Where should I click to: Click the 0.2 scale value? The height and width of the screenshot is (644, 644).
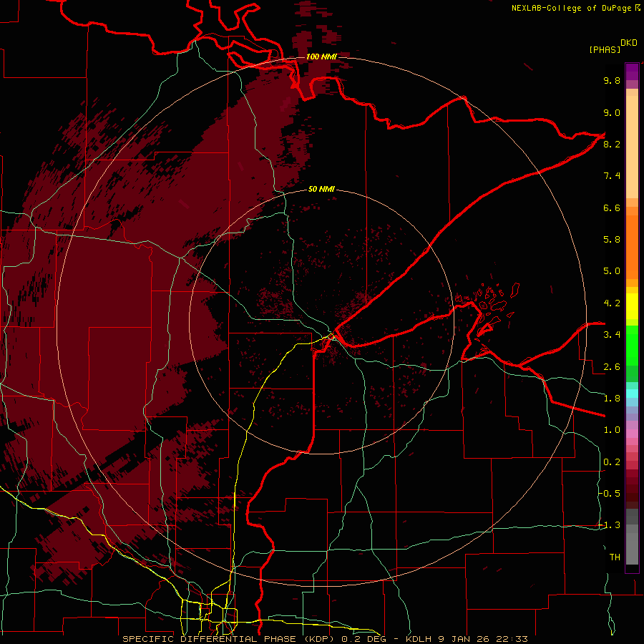pos(612,462)
